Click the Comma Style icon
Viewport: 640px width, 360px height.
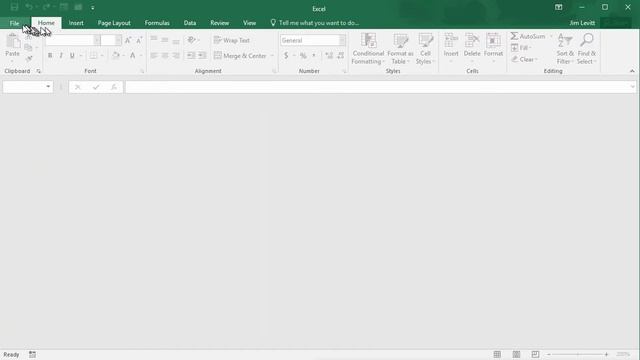tap(314, 56)
